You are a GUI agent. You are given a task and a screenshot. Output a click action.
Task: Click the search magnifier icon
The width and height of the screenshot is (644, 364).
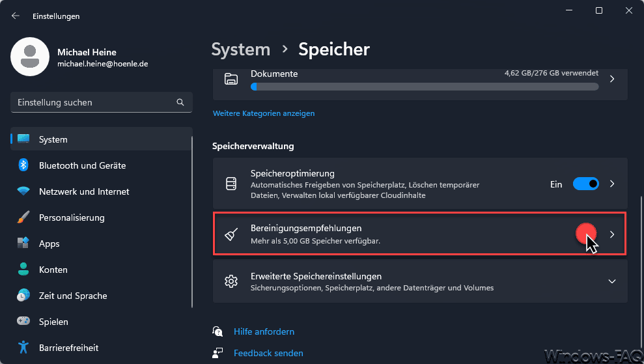pyautogui.click(x=180, y=102)
